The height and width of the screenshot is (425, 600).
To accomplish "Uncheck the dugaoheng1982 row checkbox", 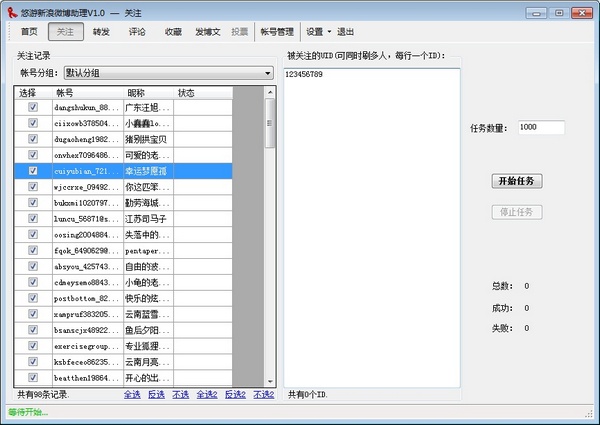I will pos(33,139).
